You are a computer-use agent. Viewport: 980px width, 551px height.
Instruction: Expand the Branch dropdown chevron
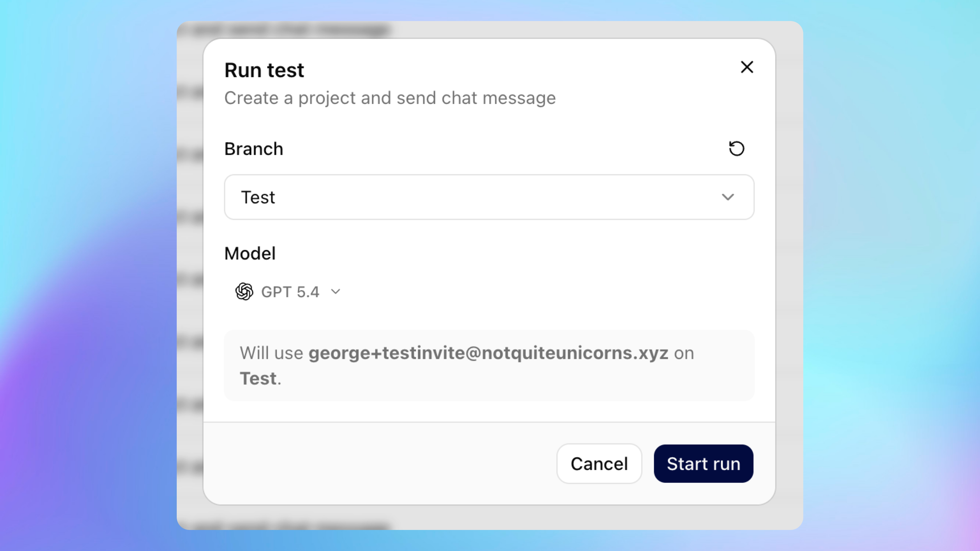tap(728, 197)
